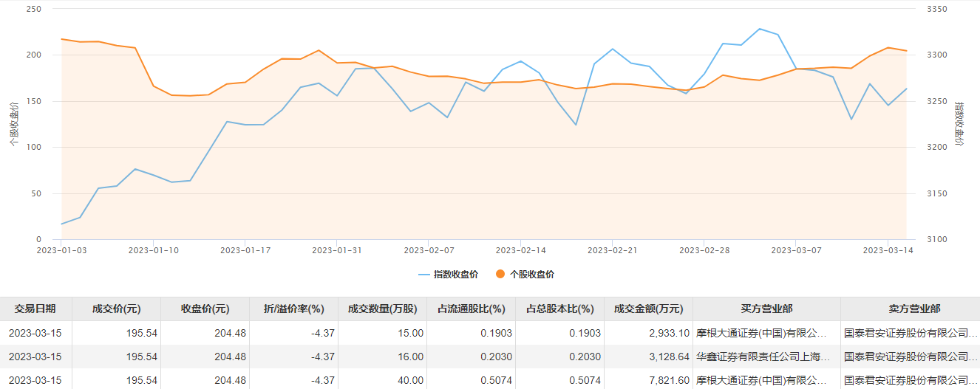Click 0.1903 under 占流通股比(%)
The image size is (980, 389).
(x=496, y=333)
